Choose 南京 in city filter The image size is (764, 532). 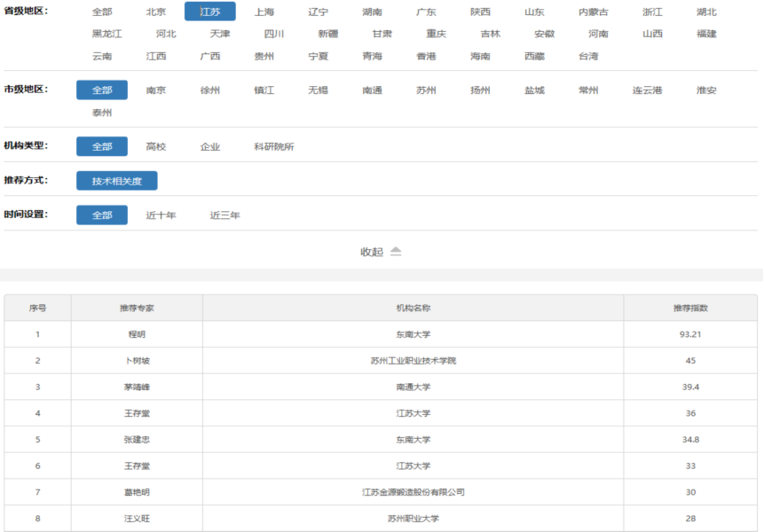(x=156, y=90)
